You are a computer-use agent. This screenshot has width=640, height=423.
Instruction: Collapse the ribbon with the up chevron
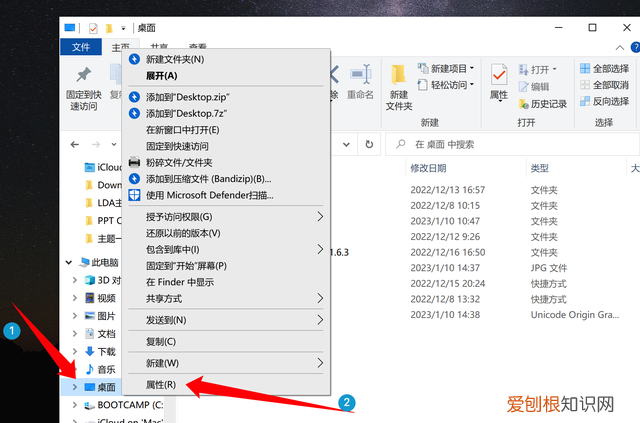[x=620, y=47]
